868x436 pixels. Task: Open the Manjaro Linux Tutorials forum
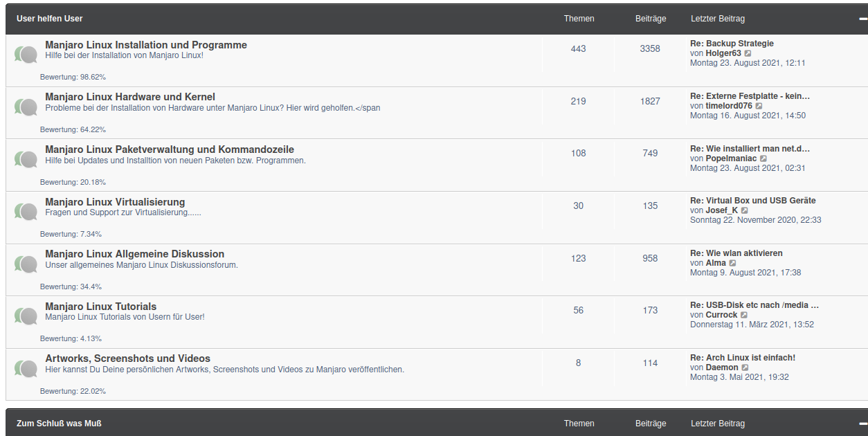click(x=100, y=307)
